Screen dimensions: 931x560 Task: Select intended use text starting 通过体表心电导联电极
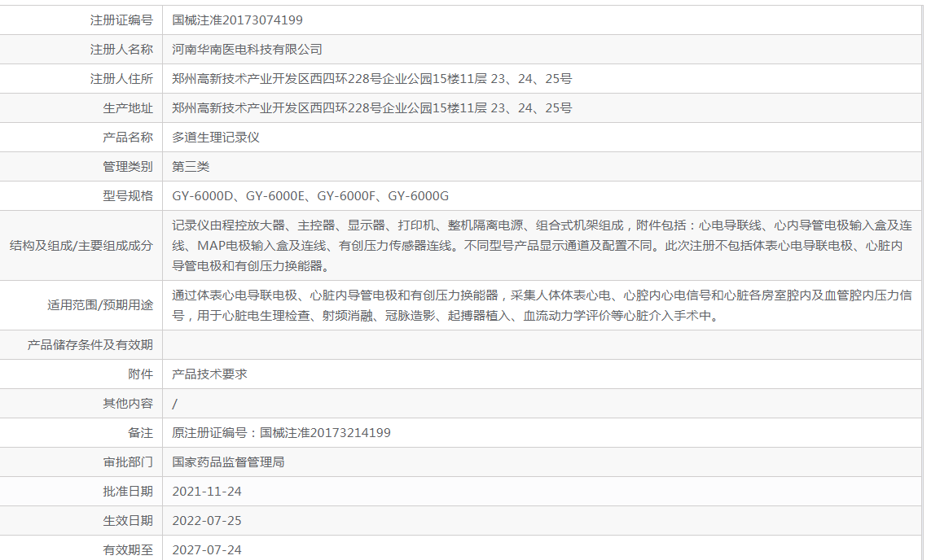(542, 305)
